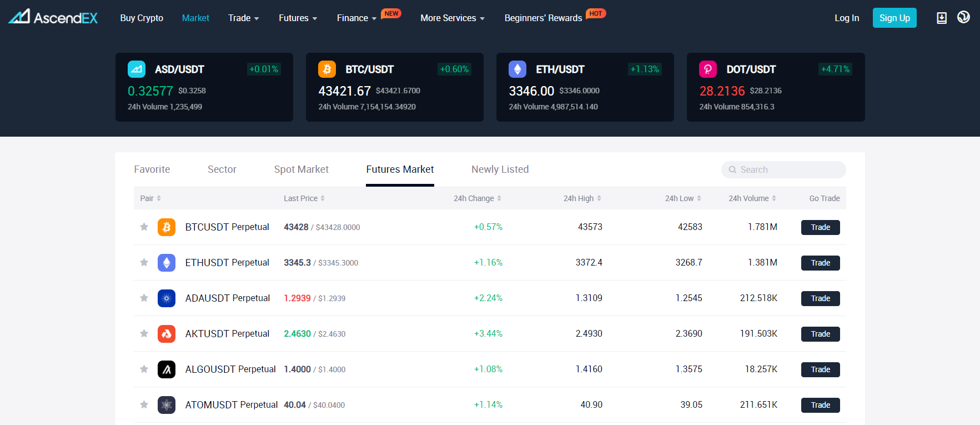Switch to the Sector tab
The image size is (980, 425).
pos(222,169)
